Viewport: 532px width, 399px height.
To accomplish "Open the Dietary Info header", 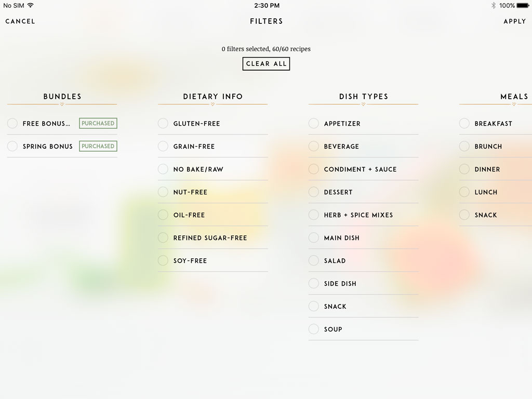I will coord(213,96).
